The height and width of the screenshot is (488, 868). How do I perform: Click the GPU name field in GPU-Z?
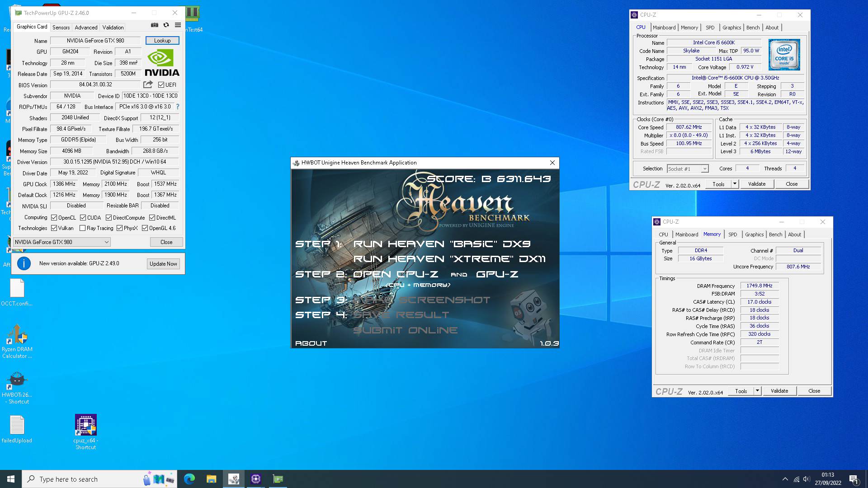(95, 41)
